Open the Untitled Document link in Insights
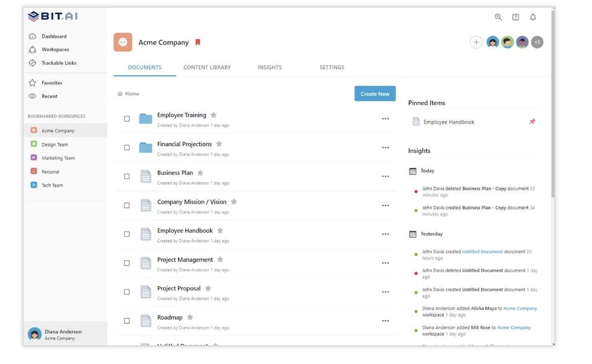 pyautogui.click(x=482, y=252)
